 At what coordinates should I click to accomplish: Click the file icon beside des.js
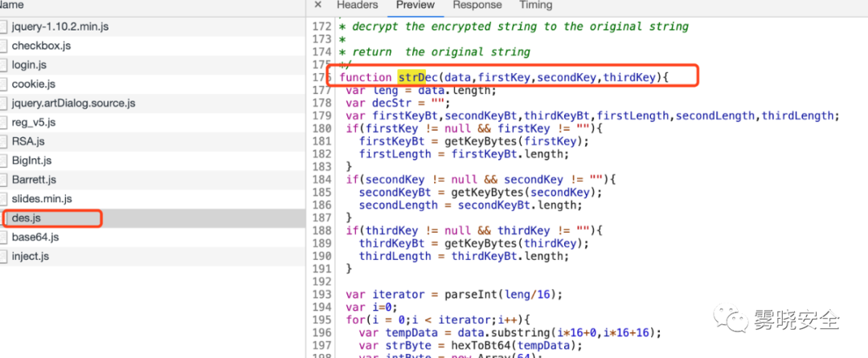point(3,218)
